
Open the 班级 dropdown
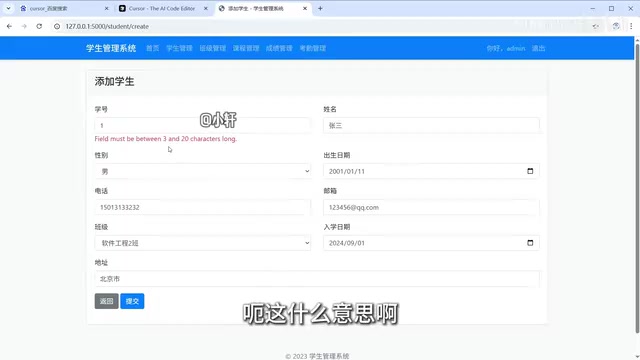pos(202,243)
